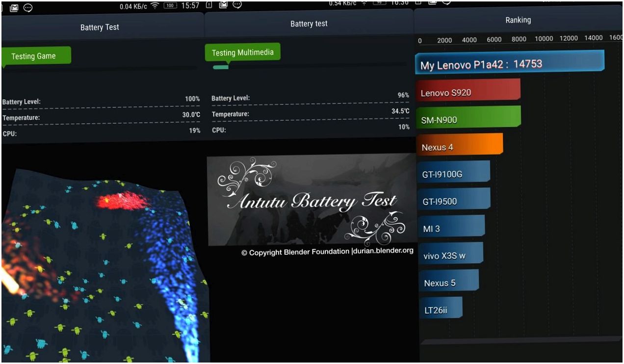Screen dimensions: 624x364
Task: Select the My Lenovo P1a42 : 14753 bar
Action: [x=510, y=63]
